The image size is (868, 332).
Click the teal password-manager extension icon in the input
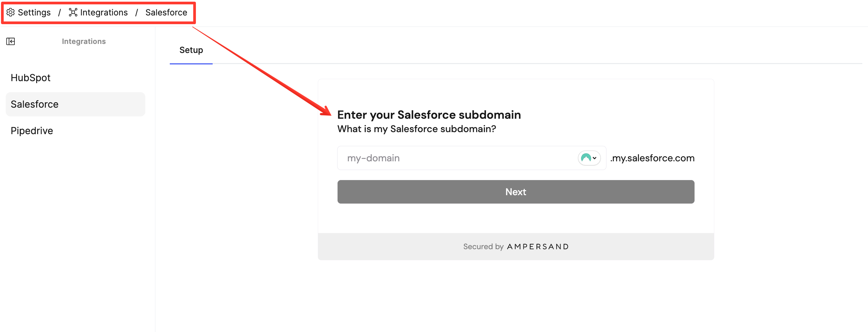[586, 158]
